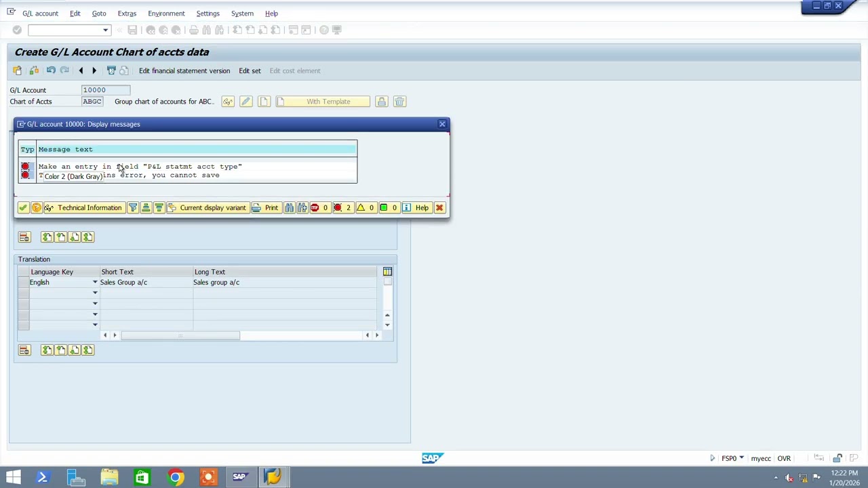The width and height of the screenshot is (868, 488).
Task: Click the Find Next binoculars-plus icon
Action: point(302,208)
